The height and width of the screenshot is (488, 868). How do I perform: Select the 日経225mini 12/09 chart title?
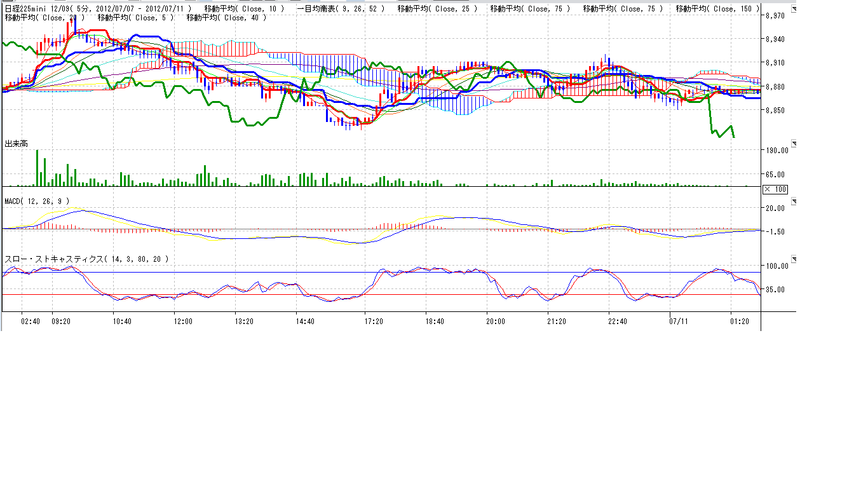tap(37, 8)
